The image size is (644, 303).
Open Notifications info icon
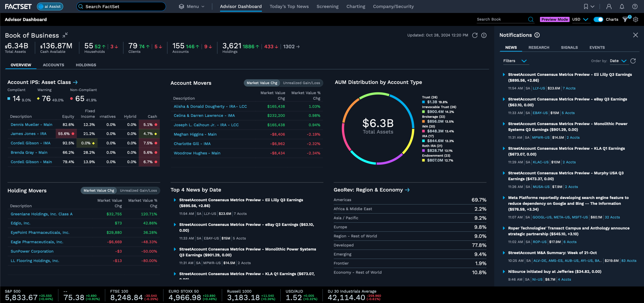tap(537, 35)
